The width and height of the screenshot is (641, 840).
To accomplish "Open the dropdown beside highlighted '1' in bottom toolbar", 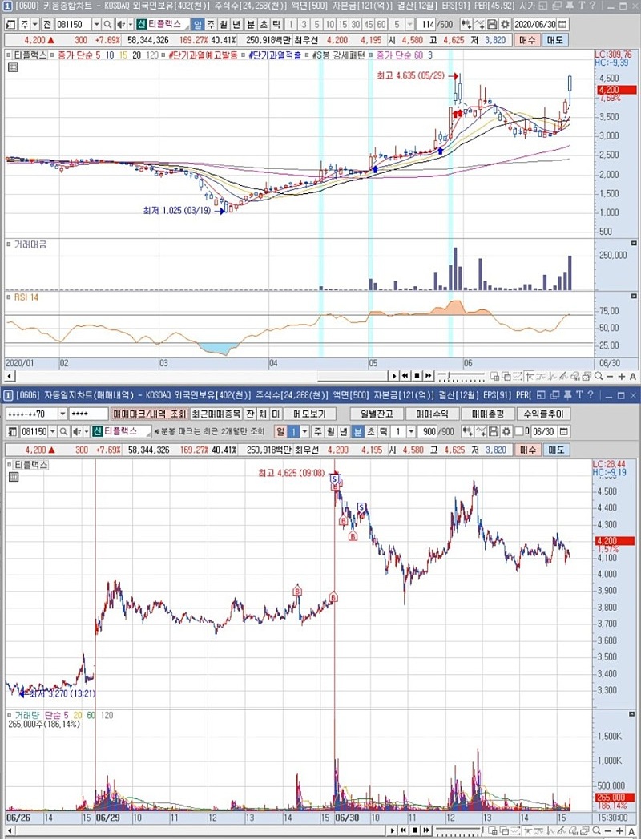I will (x=304, y=432).
